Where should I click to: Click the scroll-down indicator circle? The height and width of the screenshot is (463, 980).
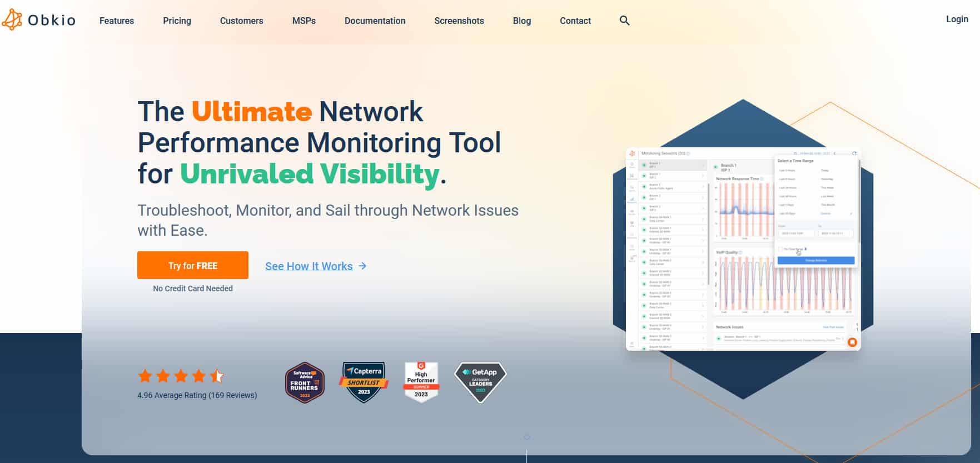[x=527, y=437]
